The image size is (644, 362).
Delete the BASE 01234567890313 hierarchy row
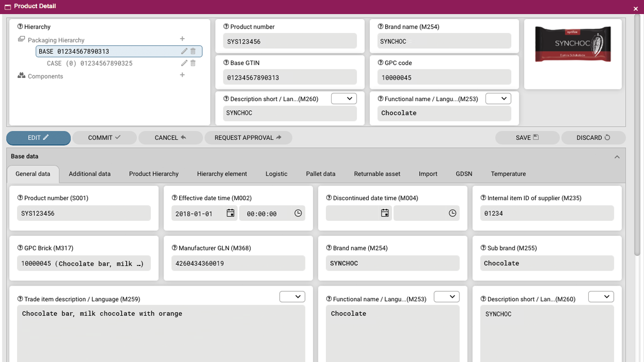coord(193,51)
